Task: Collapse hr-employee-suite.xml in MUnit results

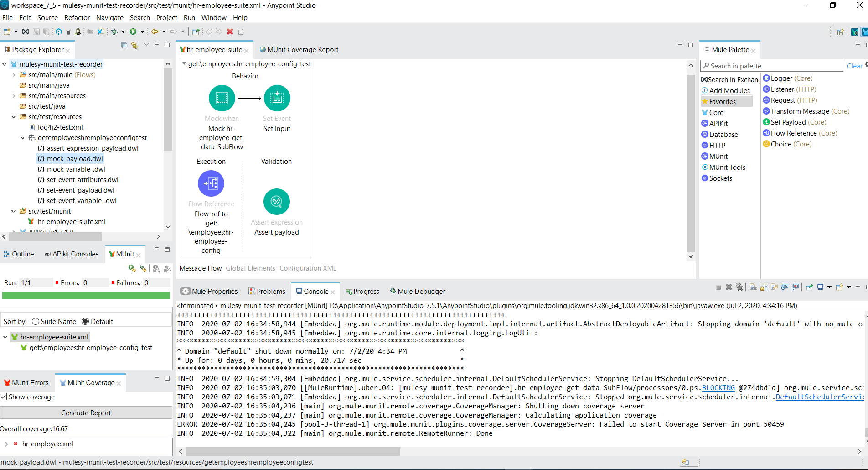Action: point(5,337)
